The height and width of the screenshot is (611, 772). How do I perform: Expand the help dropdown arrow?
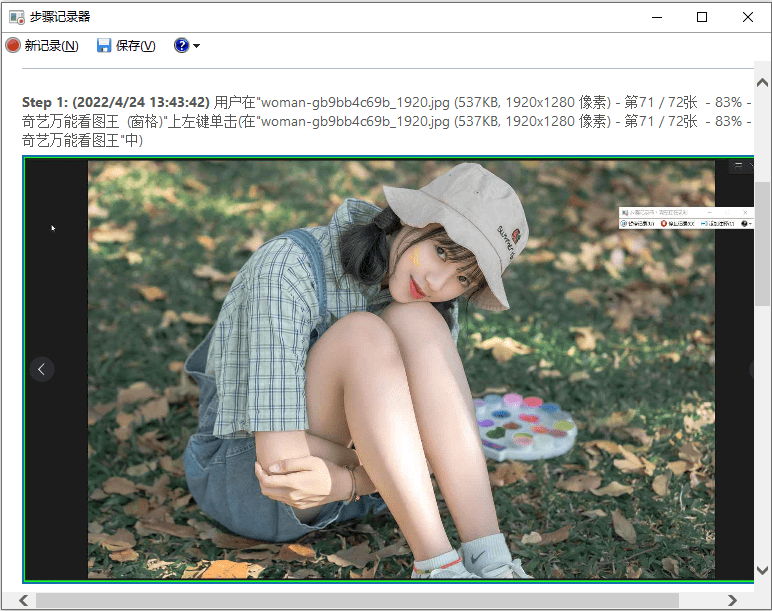(x=196, y=47)
